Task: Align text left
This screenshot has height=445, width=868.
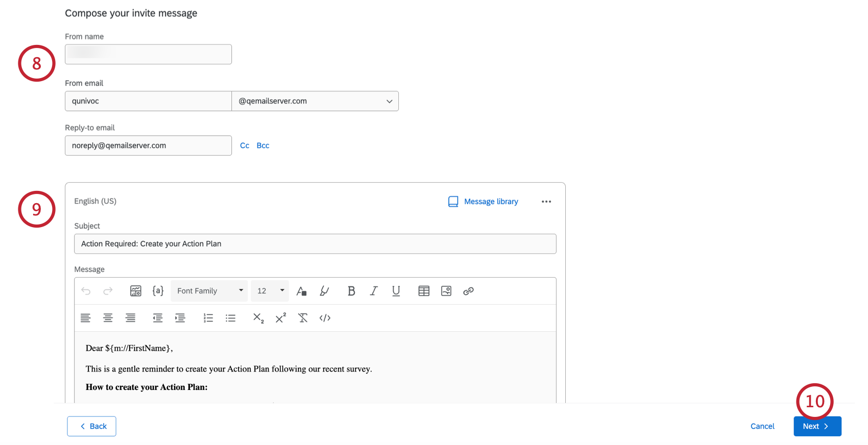Action: (x=86, y=318)
